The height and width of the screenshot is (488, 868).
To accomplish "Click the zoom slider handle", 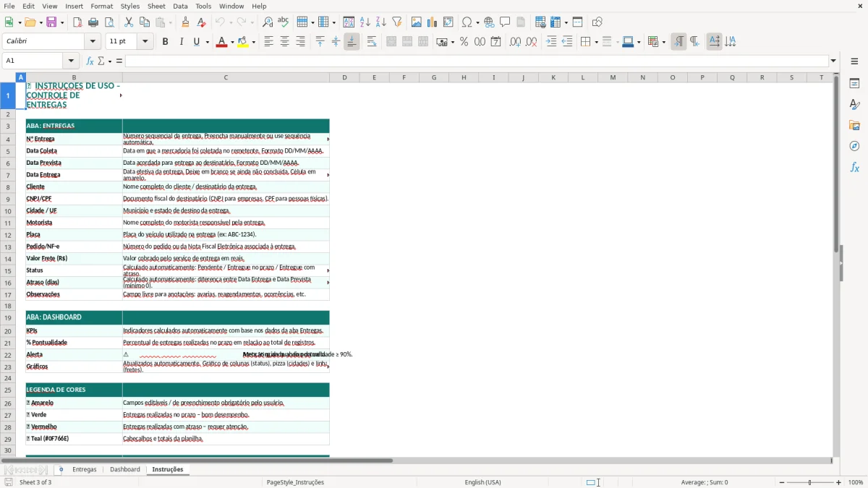I will (810, 482).
